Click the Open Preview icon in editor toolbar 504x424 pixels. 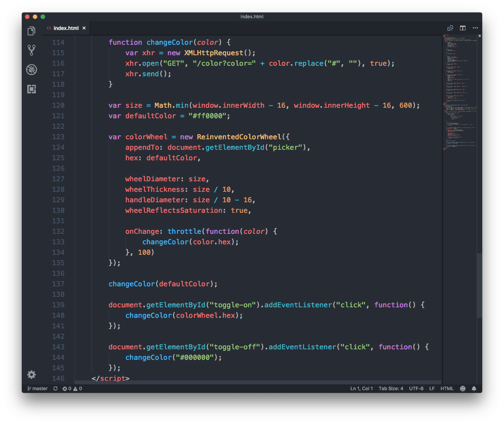[450, 28]
